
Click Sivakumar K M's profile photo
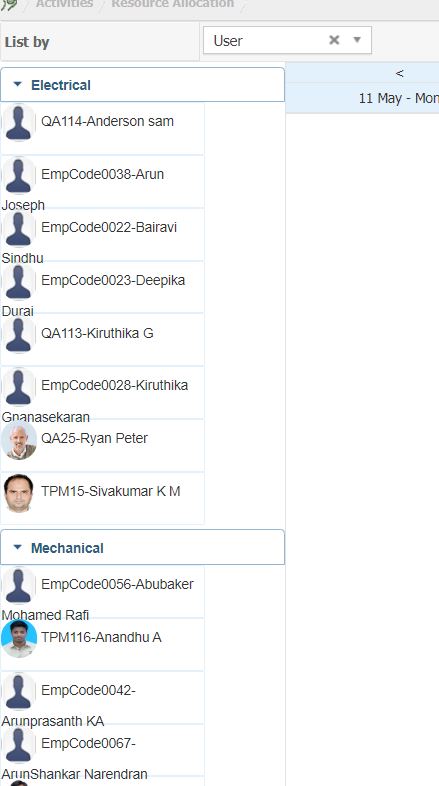[19, 493]
